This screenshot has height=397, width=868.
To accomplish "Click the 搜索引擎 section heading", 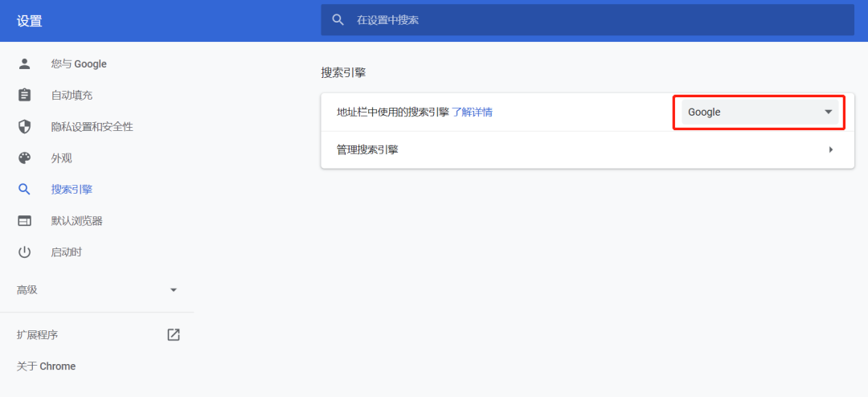I will [x=343, y=72].
